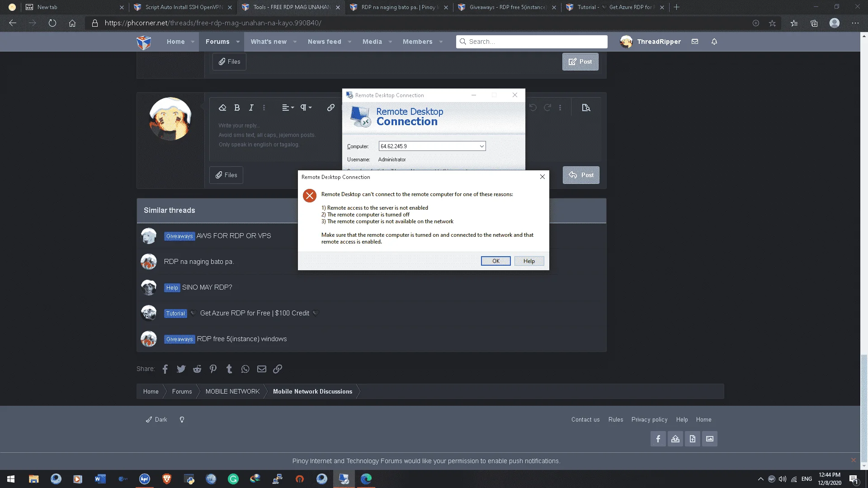Expand the Members dropdown arrow

(441, 42)
